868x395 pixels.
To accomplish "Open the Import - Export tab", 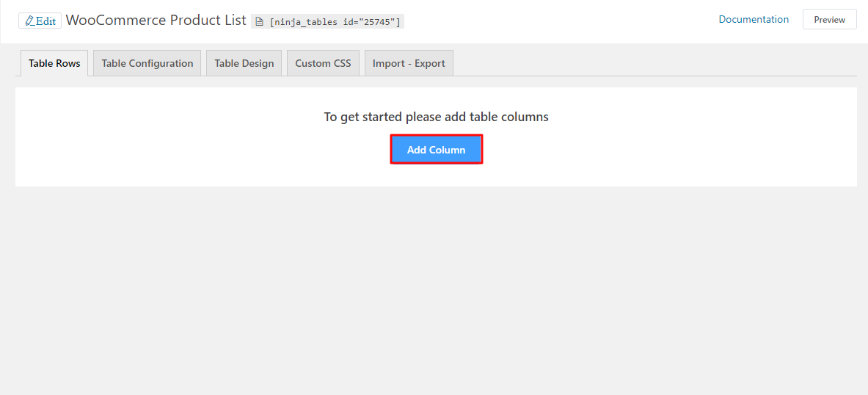I will [x=409, y=63].
